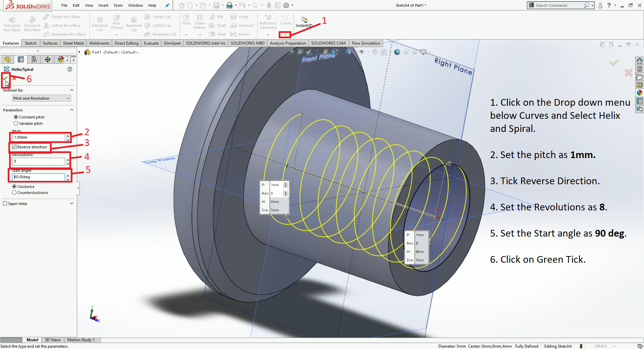Switch to the Surfaces tab
644x349 pixels.
click(50, 43)
